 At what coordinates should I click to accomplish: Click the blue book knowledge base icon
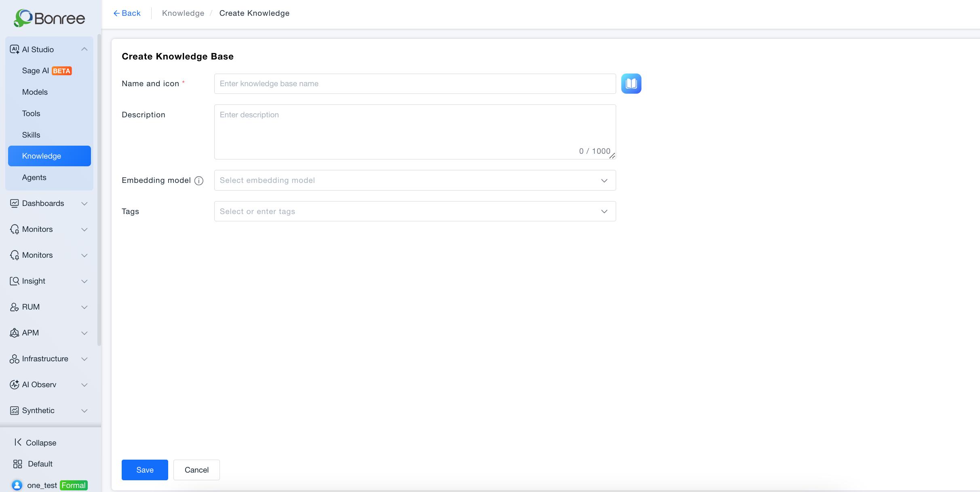tap(631, 84)
